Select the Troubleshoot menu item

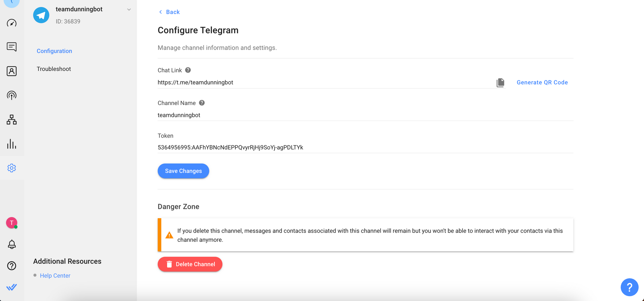54,69
